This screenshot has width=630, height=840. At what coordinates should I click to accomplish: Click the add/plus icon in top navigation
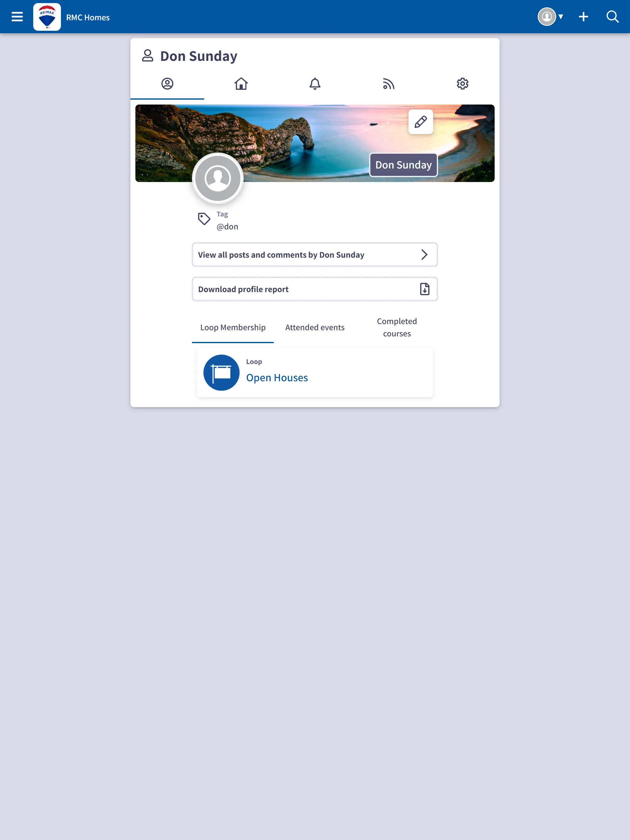(x=584, y=17)
